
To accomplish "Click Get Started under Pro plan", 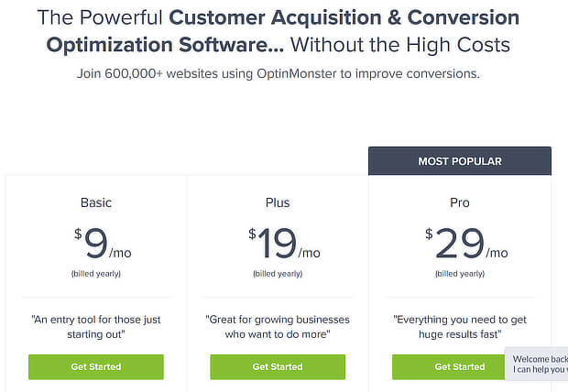I will (449, 366).
